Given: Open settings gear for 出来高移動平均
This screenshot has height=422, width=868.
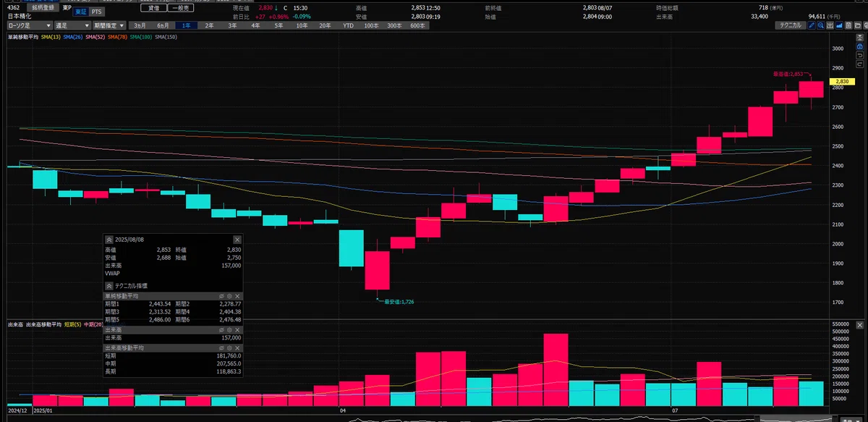Looking at the screenshot, I should pyautogui.click(x=229, y=347).
